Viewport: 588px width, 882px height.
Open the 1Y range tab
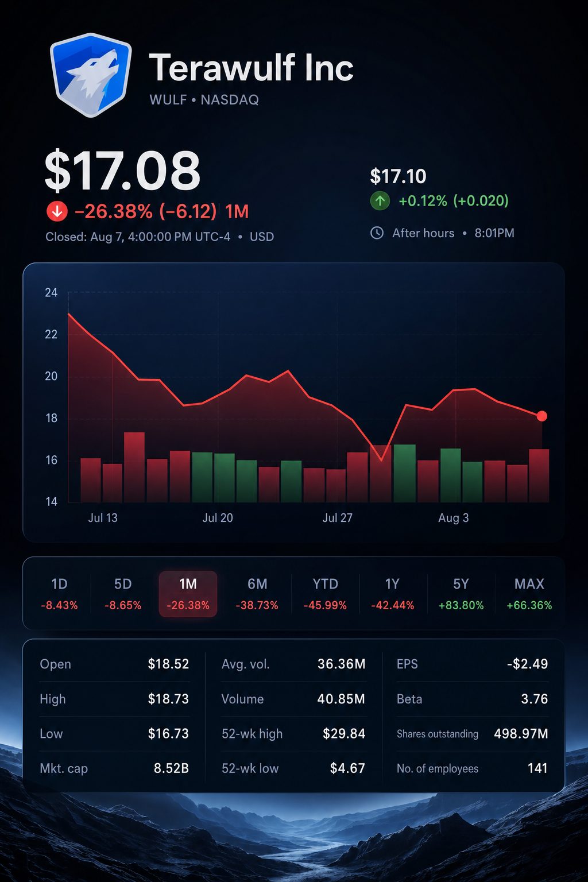pyautogui.click(x=392, y=594)
